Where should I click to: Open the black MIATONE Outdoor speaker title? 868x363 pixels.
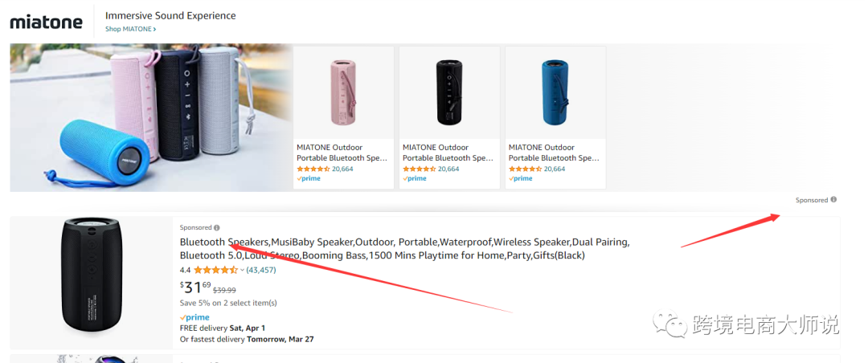(449, 153)
